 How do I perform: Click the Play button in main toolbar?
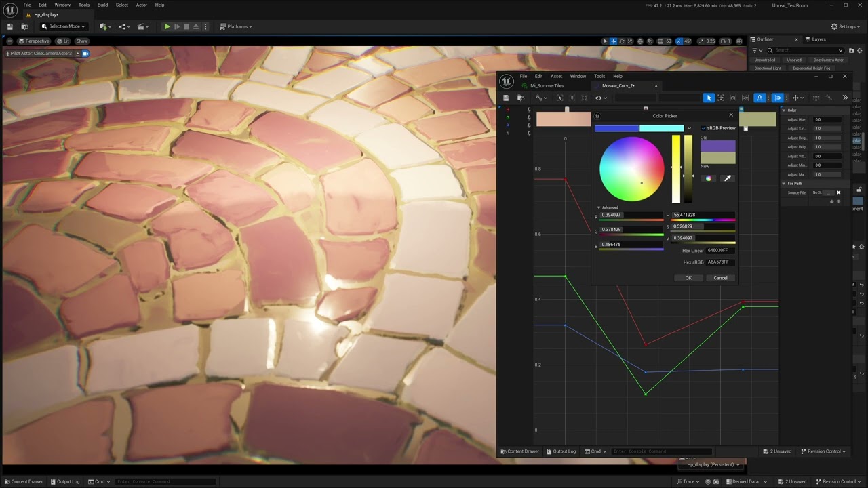click(167, 26)
